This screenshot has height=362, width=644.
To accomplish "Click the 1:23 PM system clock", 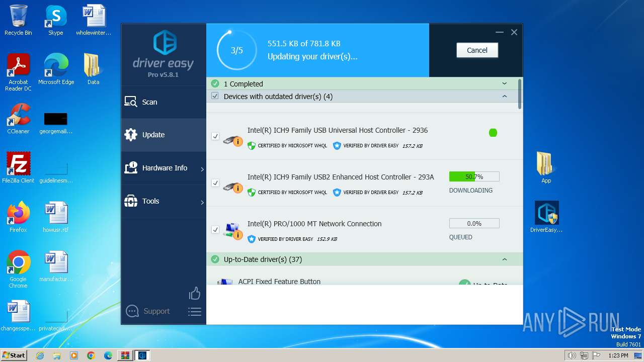I will (x=618, y=355).
